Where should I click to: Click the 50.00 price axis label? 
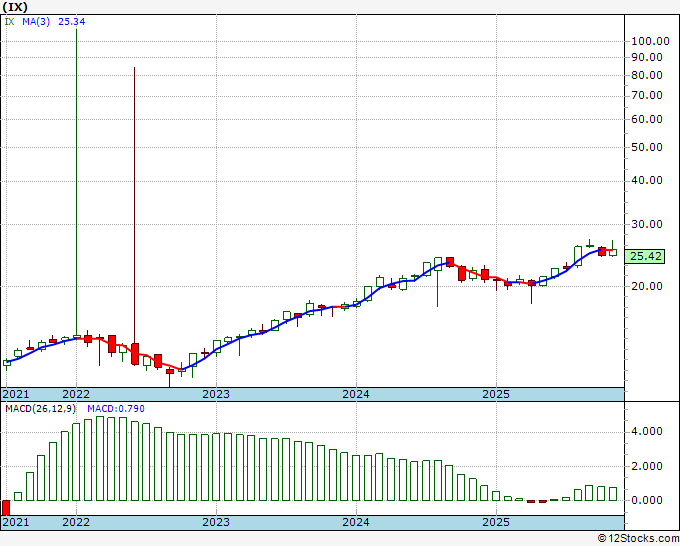(x=648, y=147)
